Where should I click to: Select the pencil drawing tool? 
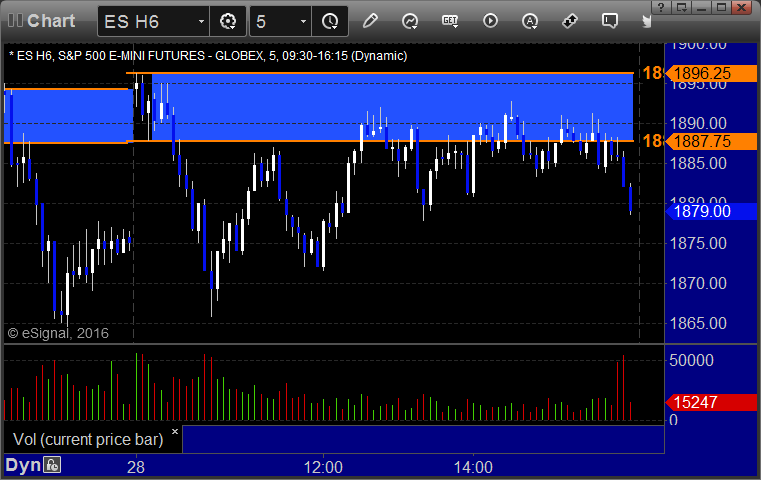pos(370,21)
